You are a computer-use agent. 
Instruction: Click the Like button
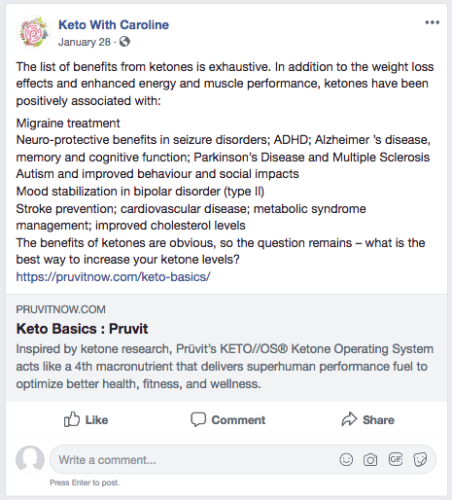pos(86,420)
